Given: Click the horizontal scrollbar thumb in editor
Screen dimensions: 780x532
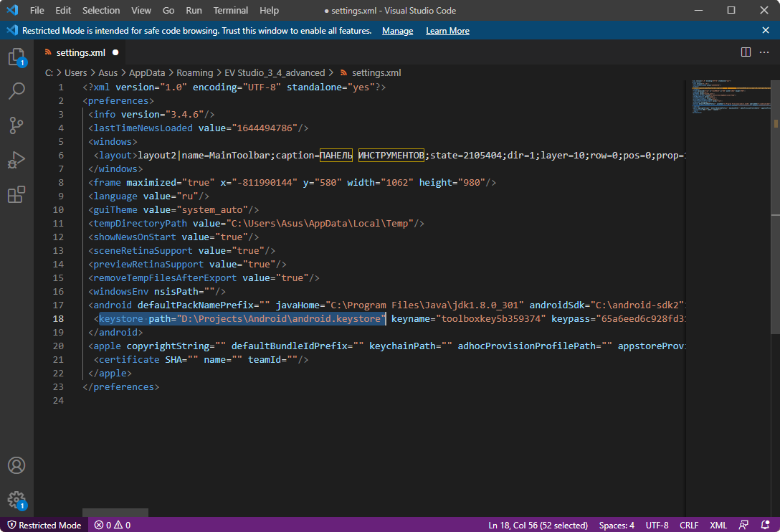Looking at the screenshot, I should click(x=115, y=513).
